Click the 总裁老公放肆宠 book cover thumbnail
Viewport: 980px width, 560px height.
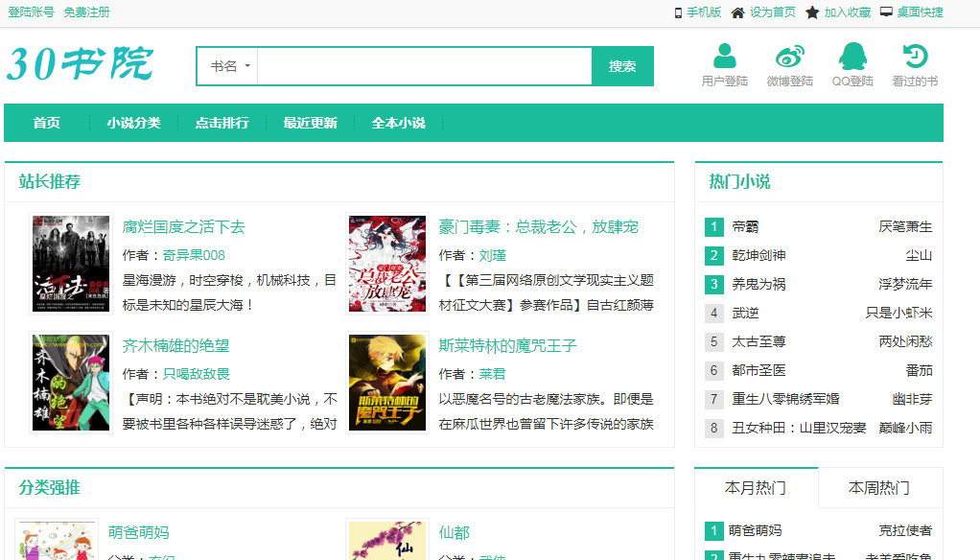[386, 263]
